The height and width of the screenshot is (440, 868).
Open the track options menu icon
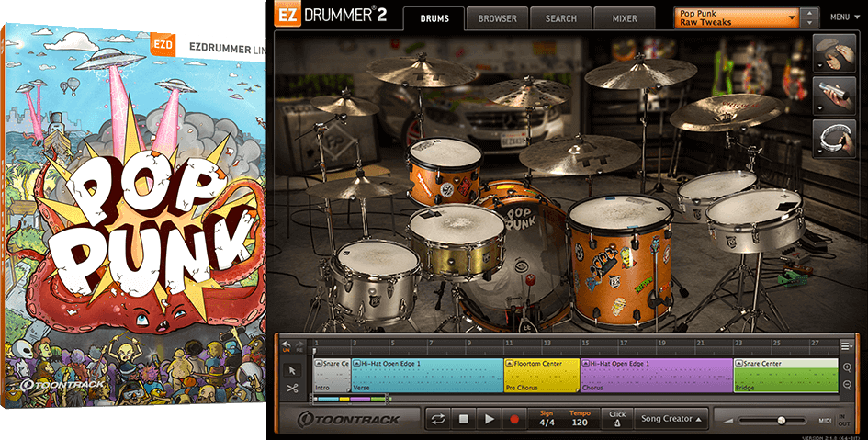846,346
